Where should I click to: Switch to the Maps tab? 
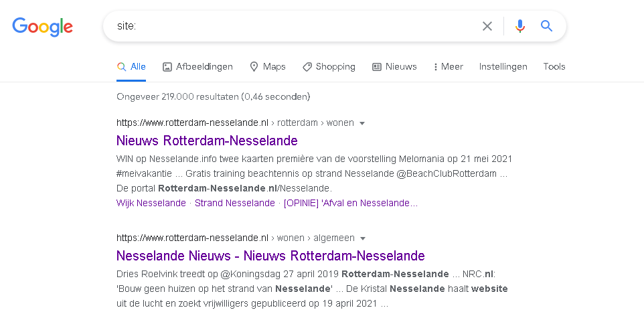click(x=268, y=66)
